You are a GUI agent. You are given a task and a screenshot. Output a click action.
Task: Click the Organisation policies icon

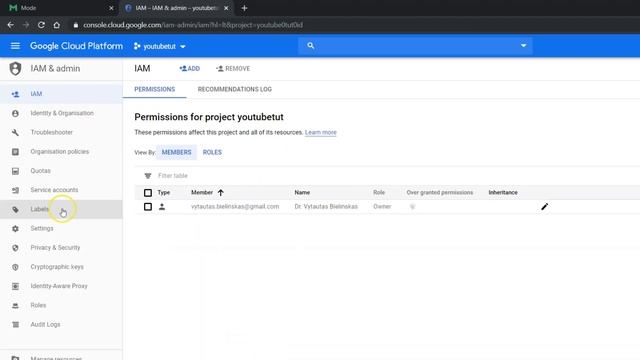(15, 152)
